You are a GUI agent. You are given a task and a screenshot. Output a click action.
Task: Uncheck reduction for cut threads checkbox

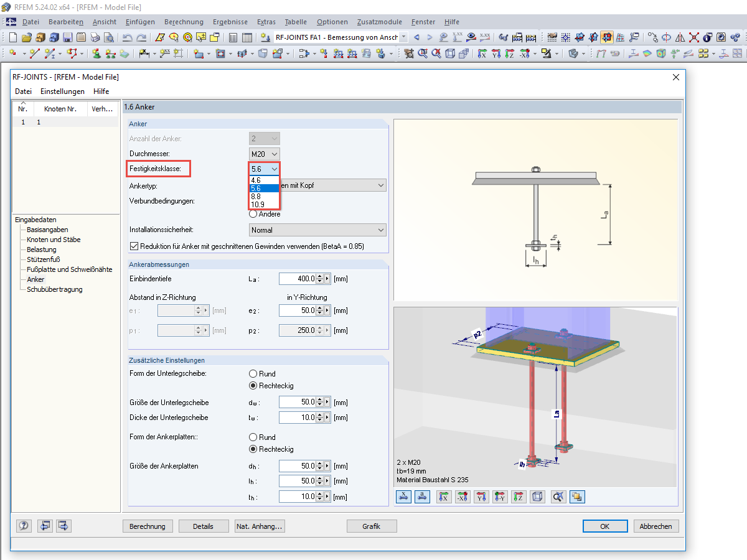(134, 246)
